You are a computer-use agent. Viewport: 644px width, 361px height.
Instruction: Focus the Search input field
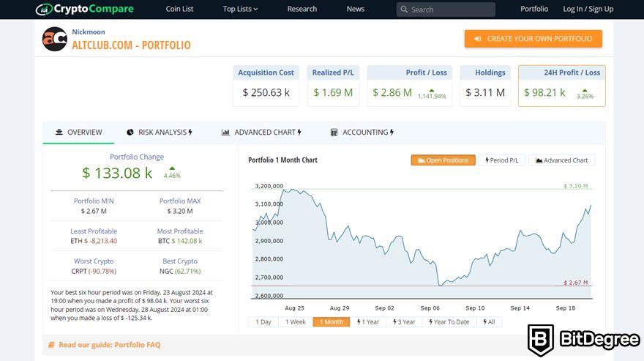tap(446, 10)
